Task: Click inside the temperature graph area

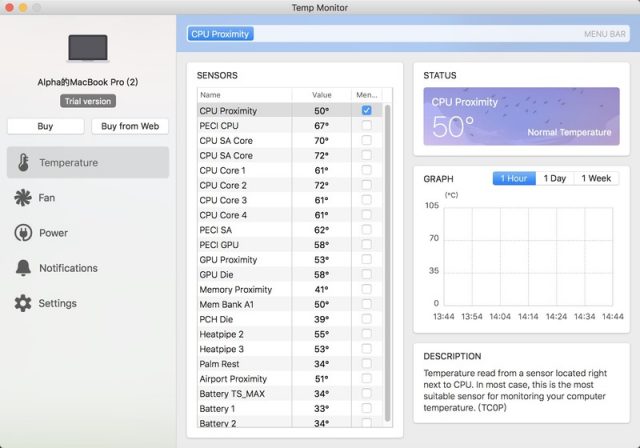Action: [x=528, y=256]
